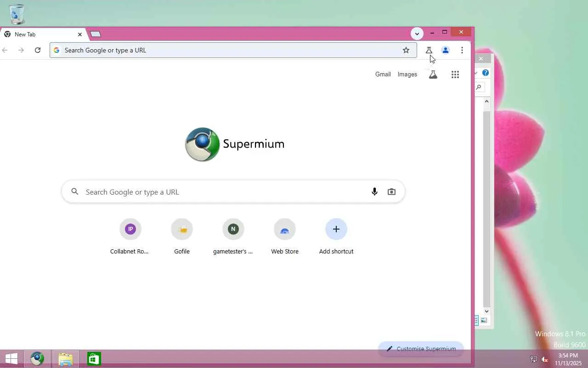588x368 pixels.
Task: Click the help icon in the background window
Action: (x=486, y=73)
